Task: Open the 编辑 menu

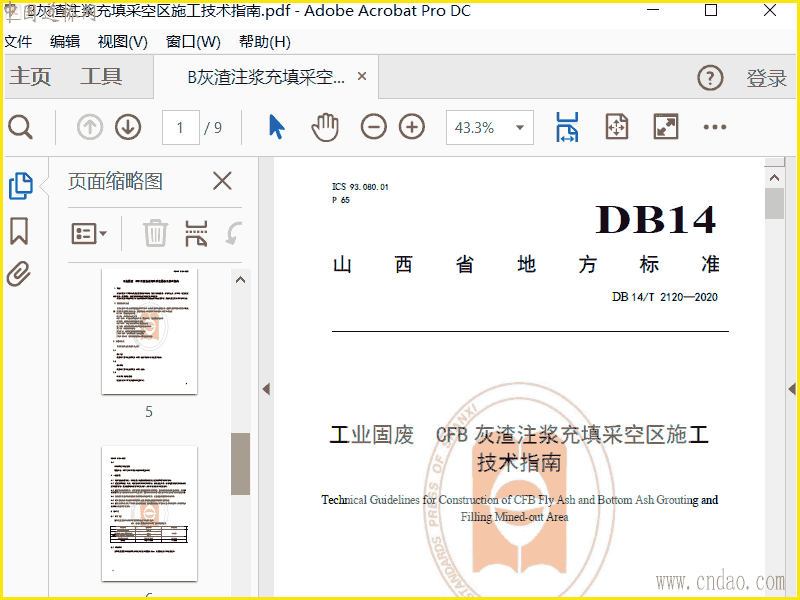Action: [65, 41]
